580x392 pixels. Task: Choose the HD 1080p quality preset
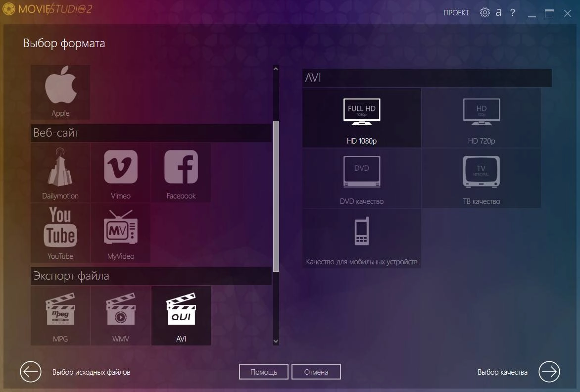coord(362,118)
